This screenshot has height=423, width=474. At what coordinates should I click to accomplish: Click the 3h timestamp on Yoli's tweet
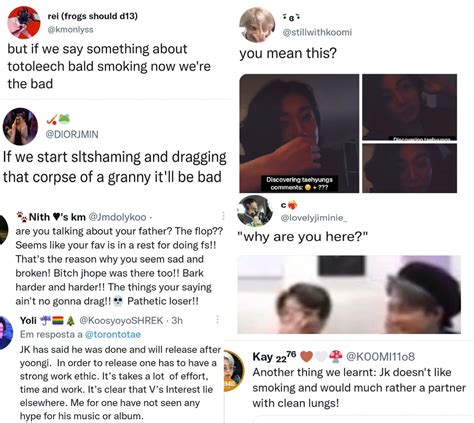[177, 320]
